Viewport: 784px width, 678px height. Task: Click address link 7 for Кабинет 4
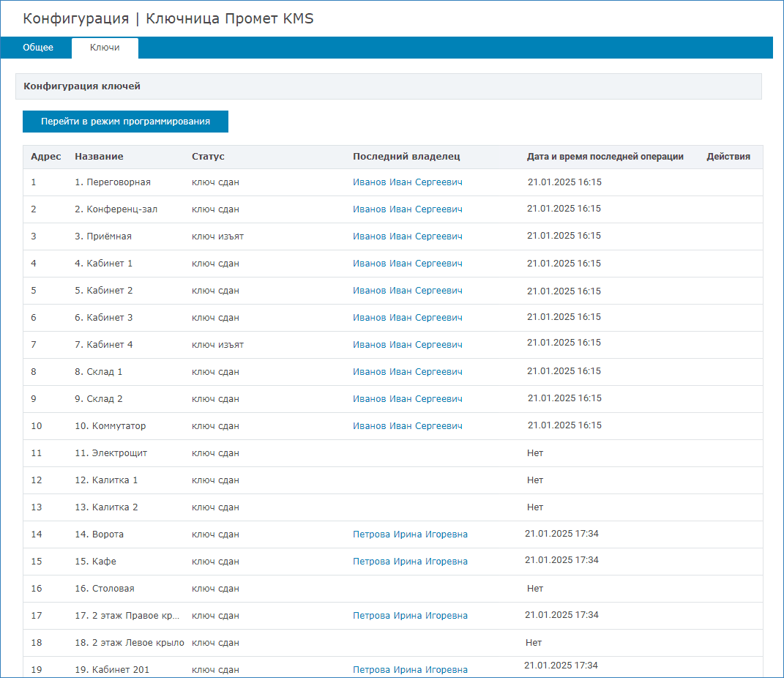34,345
